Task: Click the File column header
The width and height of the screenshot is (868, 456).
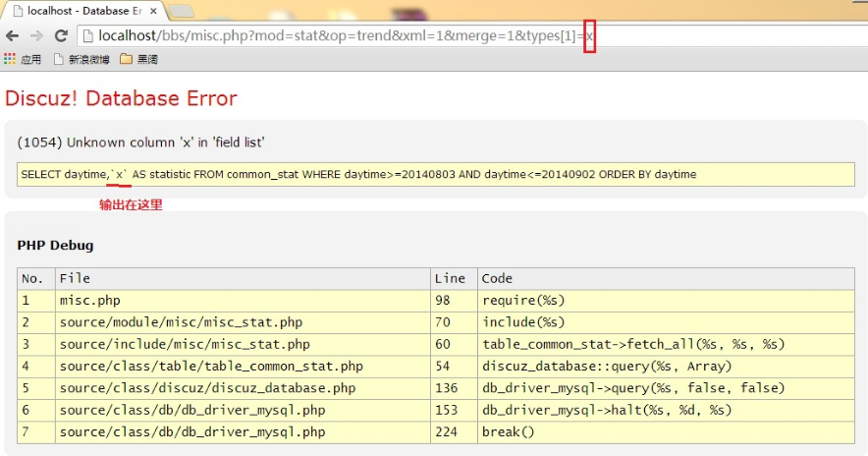Action: pos(243,279)
